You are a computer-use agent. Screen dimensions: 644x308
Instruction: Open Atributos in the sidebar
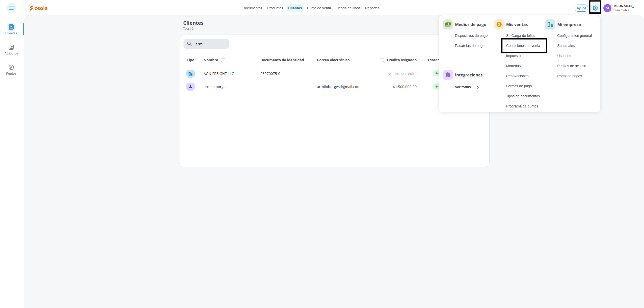click(11, 49)
